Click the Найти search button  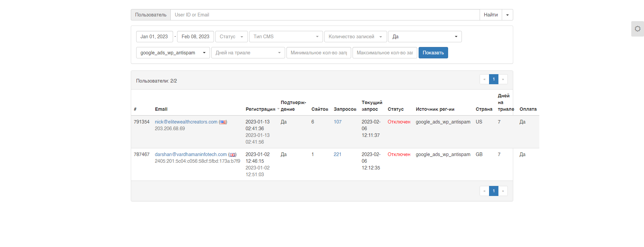coord(490,15)
